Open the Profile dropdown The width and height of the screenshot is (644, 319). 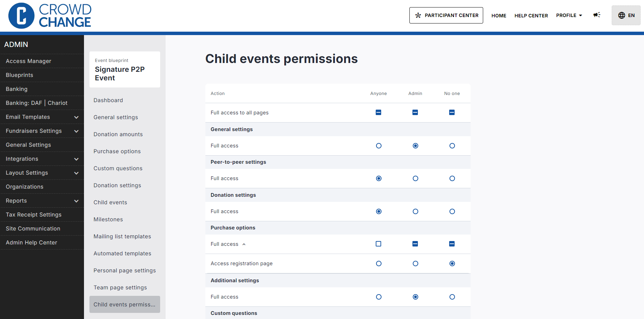pyautogui.click(x=569, y=15)
